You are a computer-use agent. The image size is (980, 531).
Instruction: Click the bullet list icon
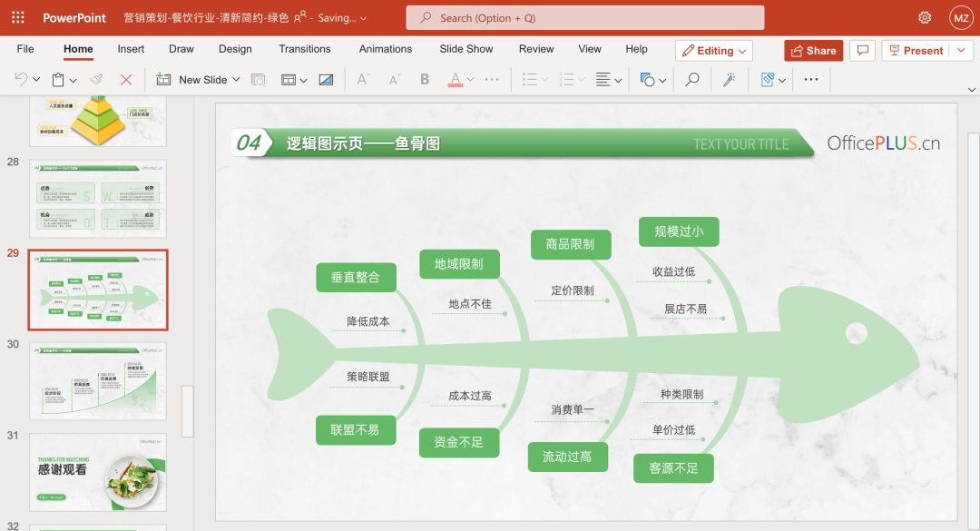tap(529, 80)
